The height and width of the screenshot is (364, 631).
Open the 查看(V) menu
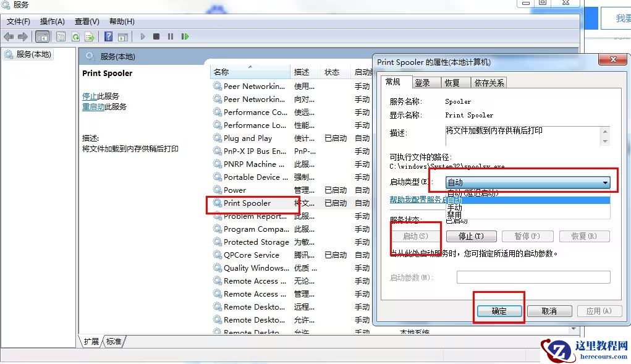click(86, 21)
